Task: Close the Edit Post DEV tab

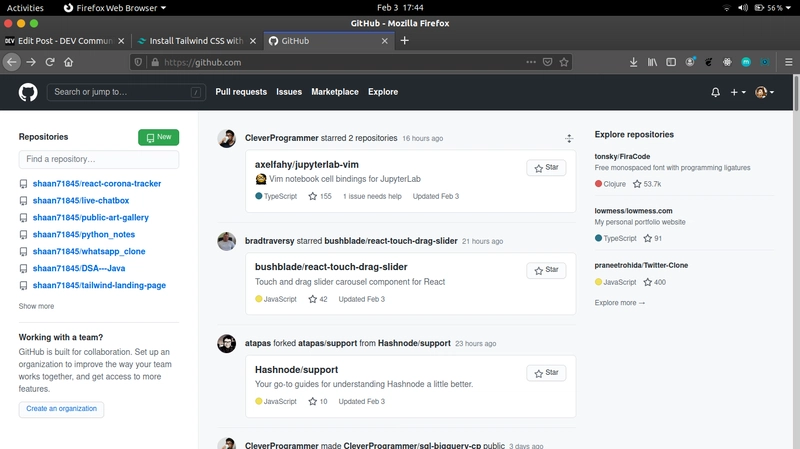Action: pos(121,41)
